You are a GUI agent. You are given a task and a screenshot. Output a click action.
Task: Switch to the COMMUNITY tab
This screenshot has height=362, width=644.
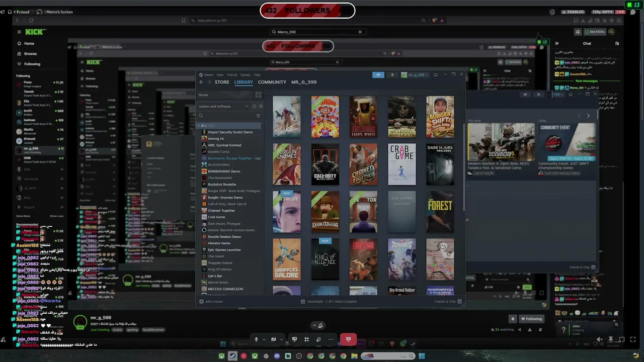pos(272,82)
